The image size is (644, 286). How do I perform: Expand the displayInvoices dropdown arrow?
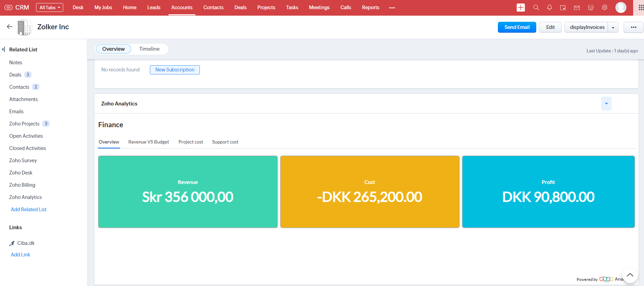click(613, 27)
